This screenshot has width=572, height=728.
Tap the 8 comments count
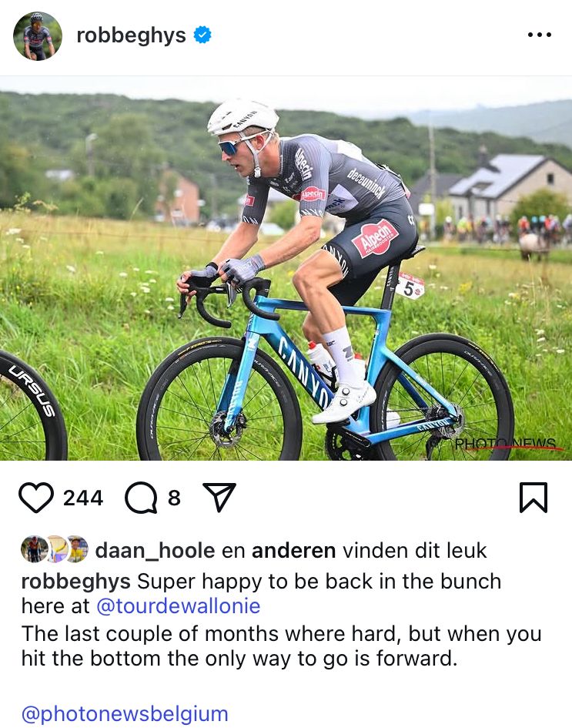tap(174, 498)
